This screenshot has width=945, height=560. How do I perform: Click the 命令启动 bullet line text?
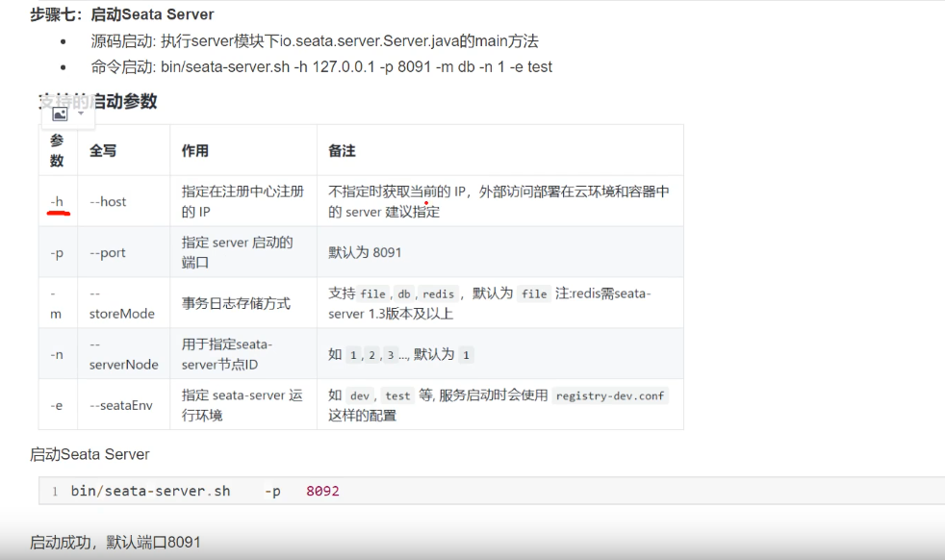321,67
